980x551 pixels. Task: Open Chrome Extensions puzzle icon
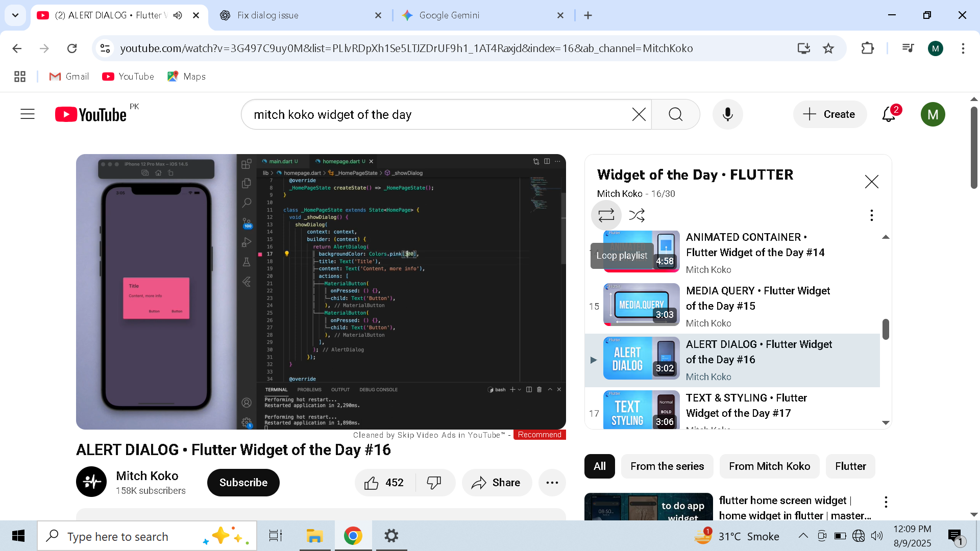(867, 48)
